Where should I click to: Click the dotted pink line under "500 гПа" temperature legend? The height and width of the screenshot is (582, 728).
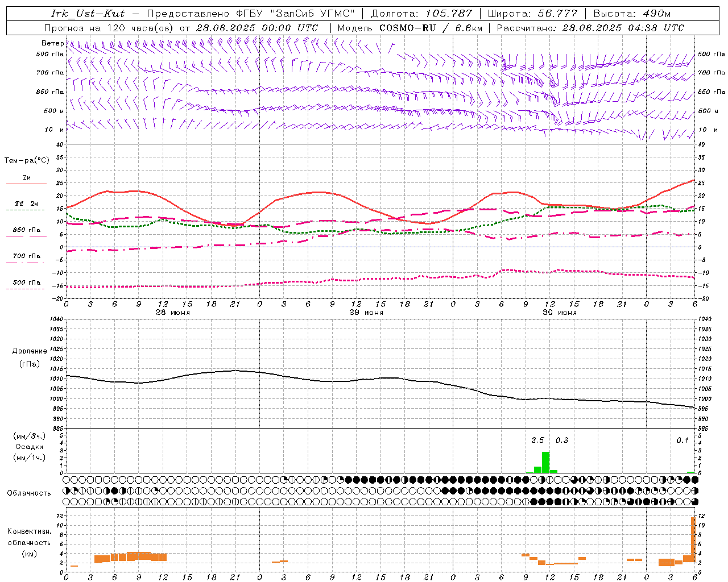25,289
